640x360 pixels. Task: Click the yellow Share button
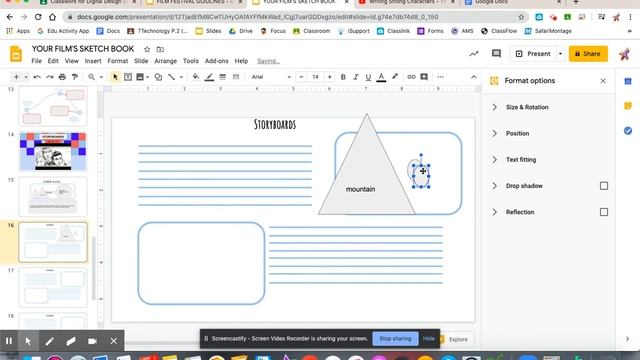click(588, 54)
